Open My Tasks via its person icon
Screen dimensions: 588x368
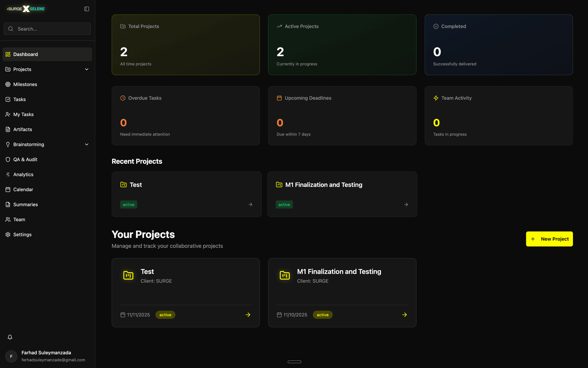pyautogui.click(x=8, y=114)
